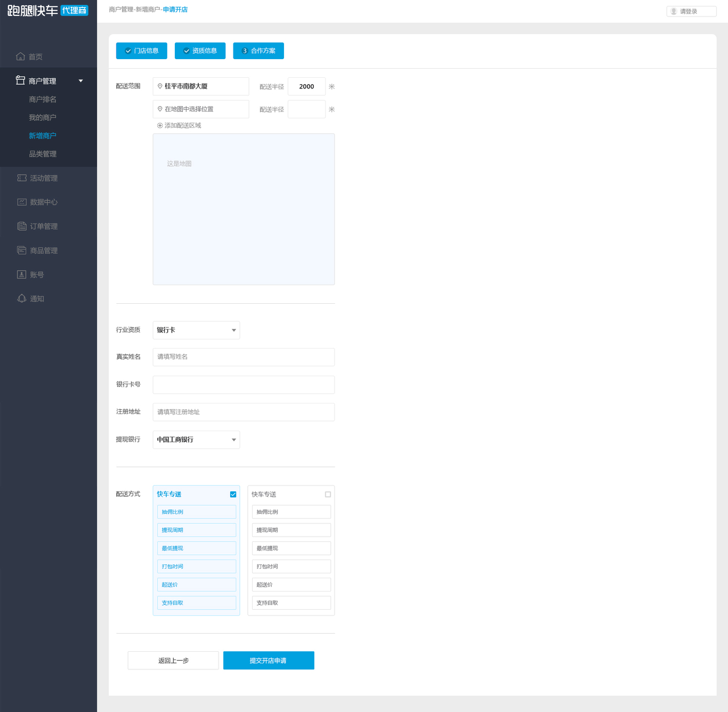Screen dimensions: 728x712
Task: Switch to the 合作方案 step tab
Action: (258, 51)
